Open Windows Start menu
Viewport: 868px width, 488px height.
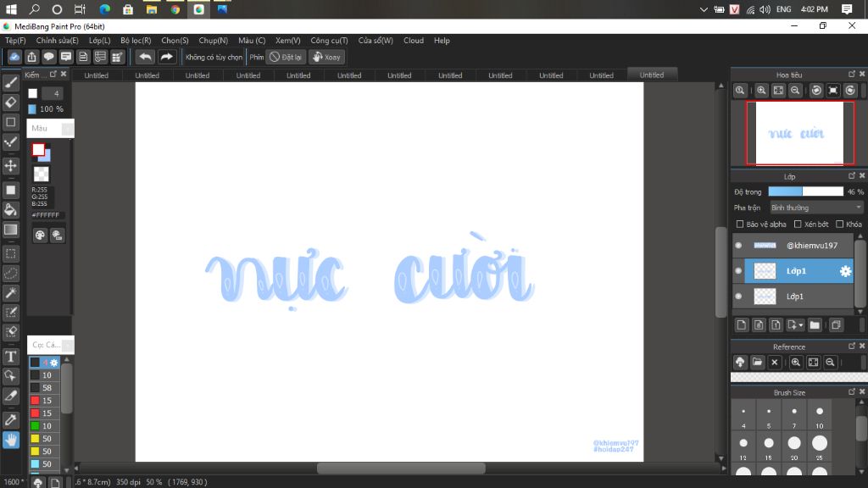tap(11, 9)
